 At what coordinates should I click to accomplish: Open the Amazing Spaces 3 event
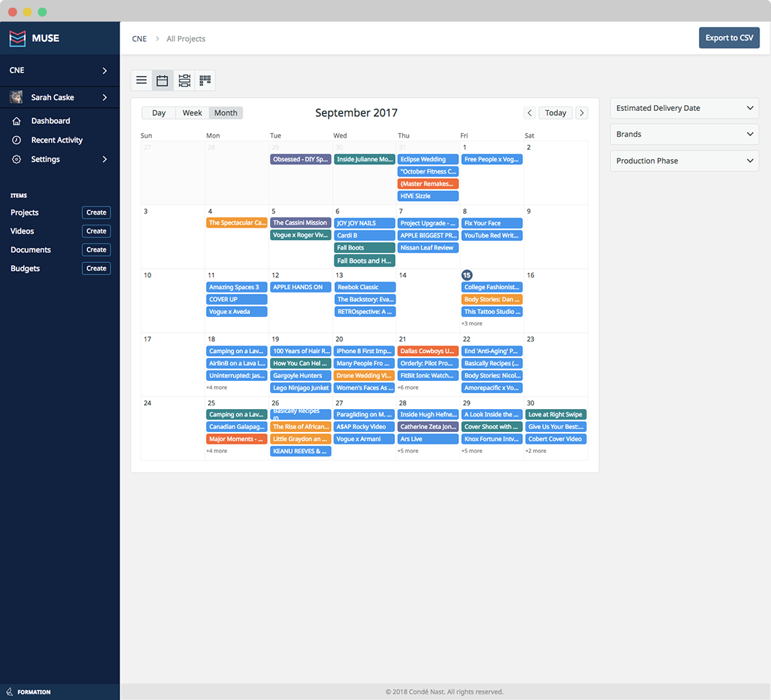pyautogui.click(x=236, y=287)
